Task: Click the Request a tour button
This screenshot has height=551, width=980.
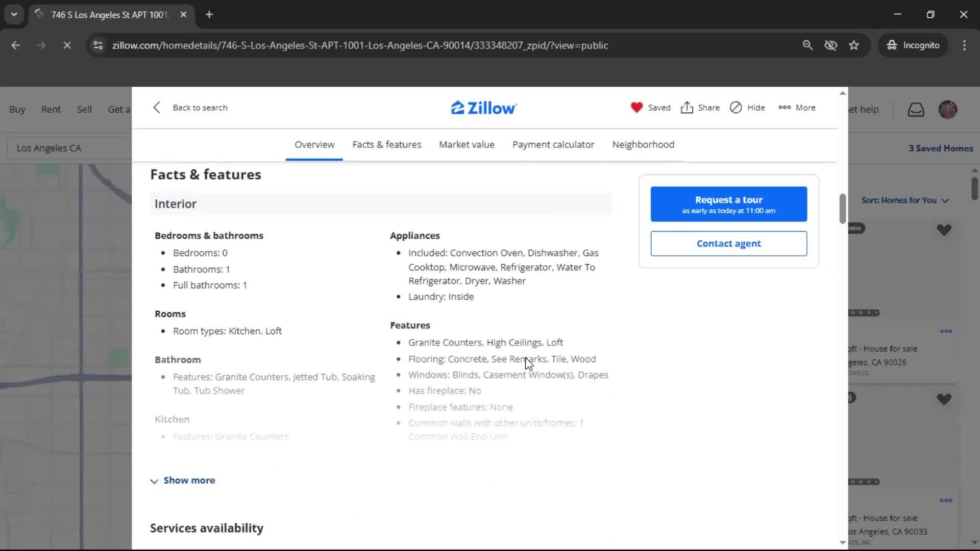Action: [728, 204]
